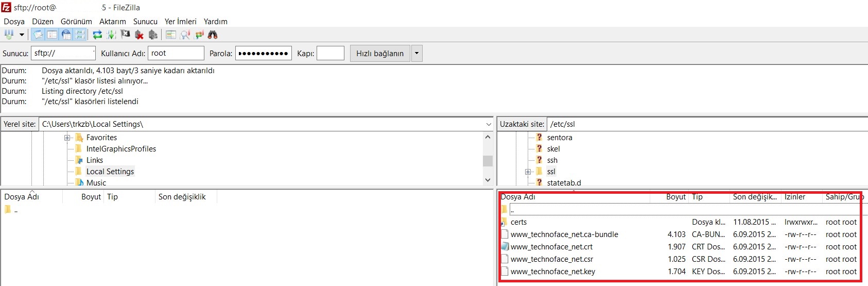Toggle the remote directory tree view
This screenshot has width=868, height=286.
pyautogui.click(x=66, y=35)
